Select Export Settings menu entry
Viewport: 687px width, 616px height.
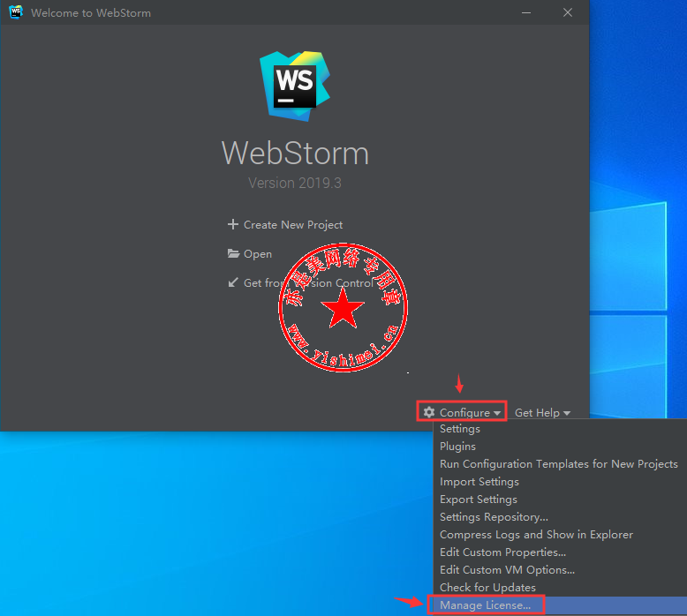pos(560,500)
